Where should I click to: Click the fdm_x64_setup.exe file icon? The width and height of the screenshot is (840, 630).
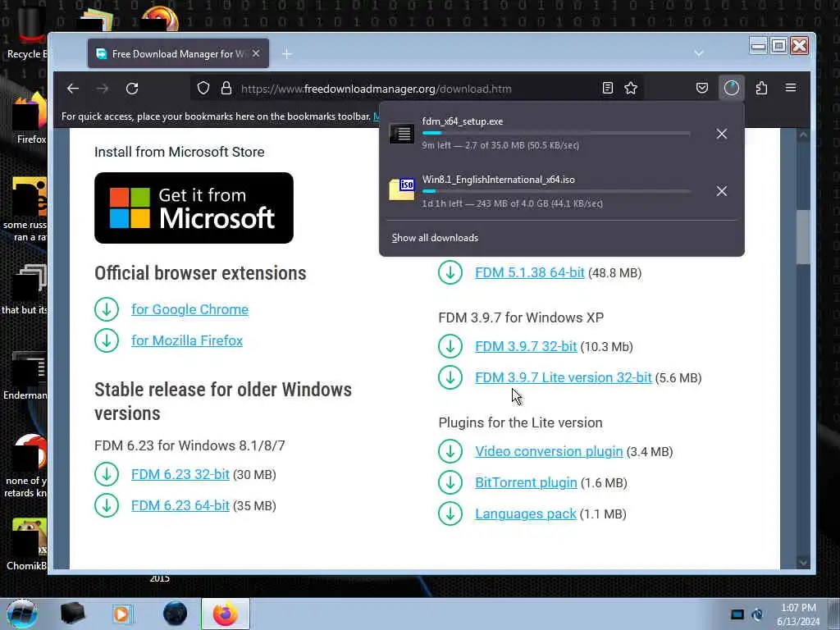coord(402,134)
